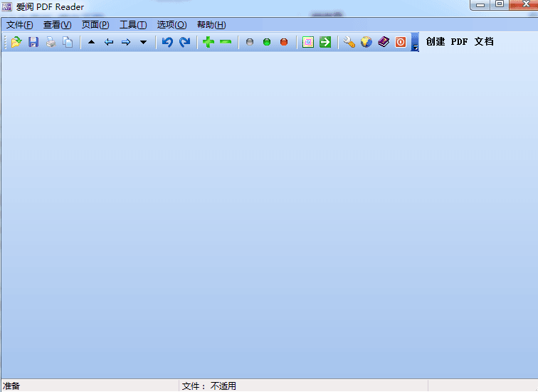The height and width of the screenshot is (392, 538).
Task: Zoom in with green plus icon
Action: (209, 42)
